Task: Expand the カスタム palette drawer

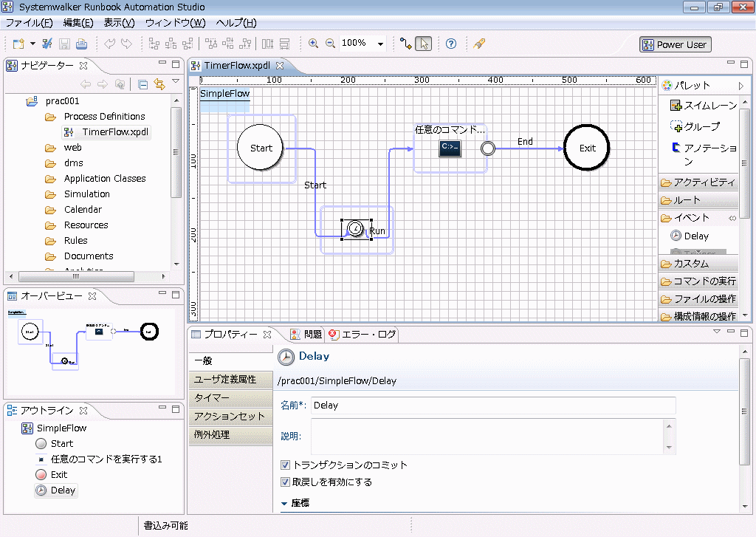Action: pos(698,264)
